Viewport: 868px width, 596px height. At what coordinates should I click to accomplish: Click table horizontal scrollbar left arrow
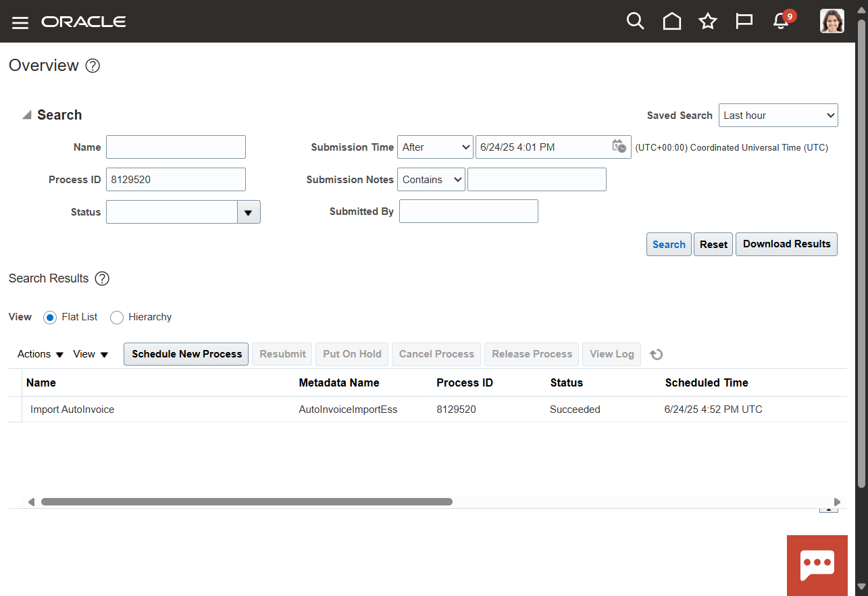point(31,502)
